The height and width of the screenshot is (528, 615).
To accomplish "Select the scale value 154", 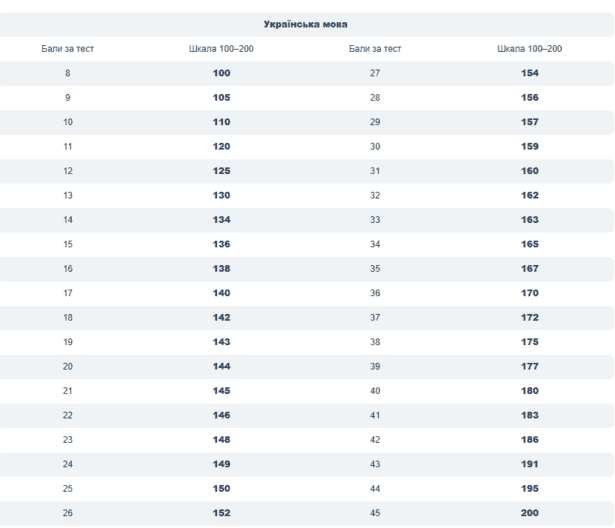I will pyautogui.click(x=529, y=73).
